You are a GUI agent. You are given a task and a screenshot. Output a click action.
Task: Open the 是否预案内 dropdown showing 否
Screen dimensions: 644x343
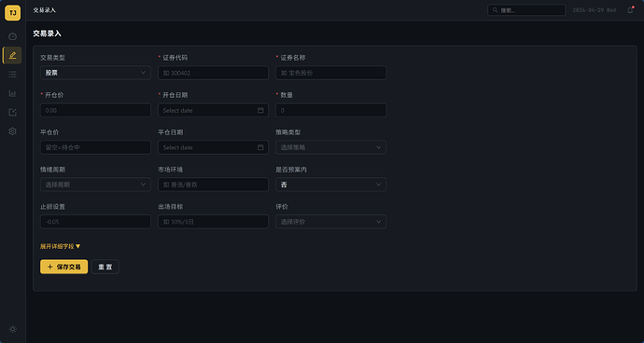click(330, 185)
